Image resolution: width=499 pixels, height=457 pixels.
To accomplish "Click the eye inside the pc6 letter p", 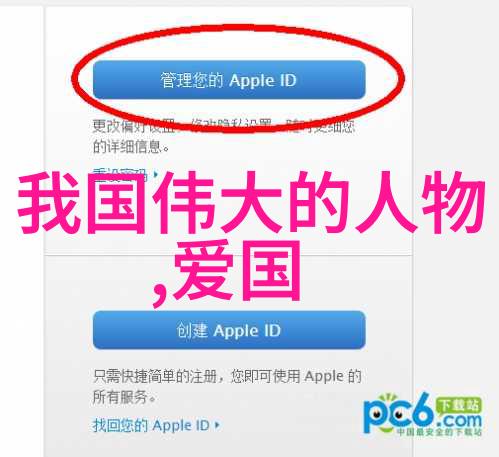I will click(377, 415).
